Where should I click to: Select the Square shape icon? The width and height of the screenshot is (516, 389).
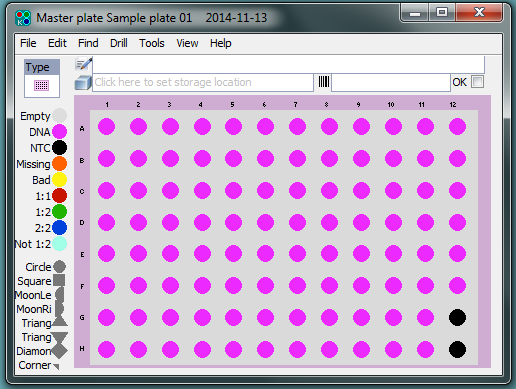[59, 280]
